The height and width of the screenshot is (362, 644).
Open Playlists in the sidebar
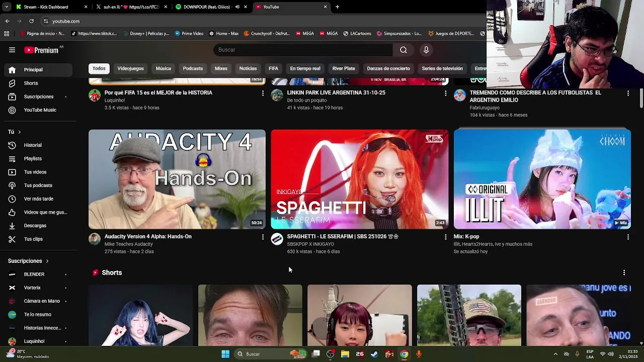coord(38,158)
